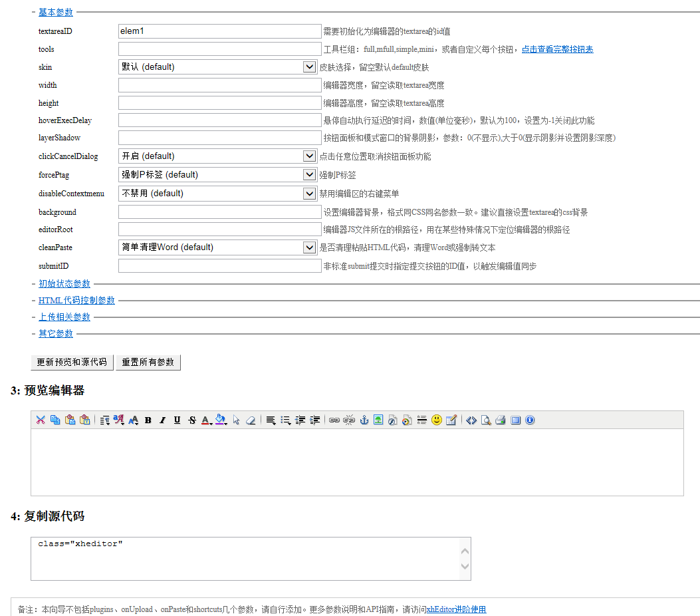Toggle italic formatting in the editor
This screenshot has width=700, height=616.
(x=162, y=420)
